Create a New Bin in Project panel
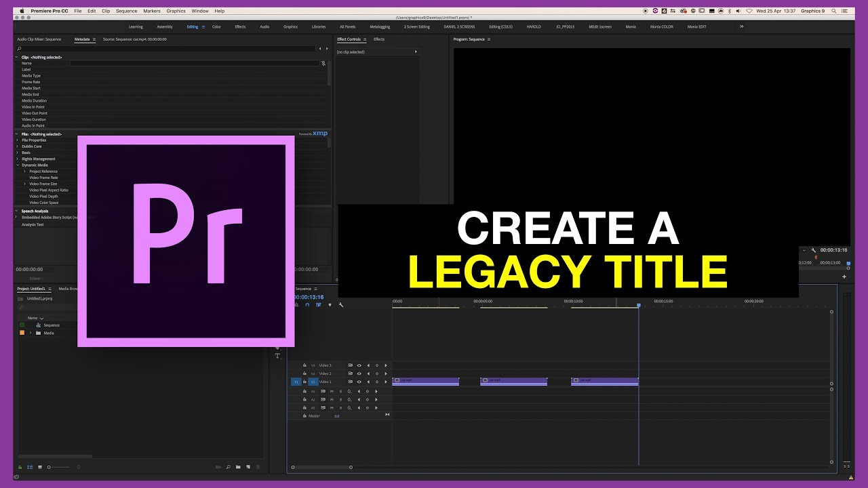 [238, 467]
